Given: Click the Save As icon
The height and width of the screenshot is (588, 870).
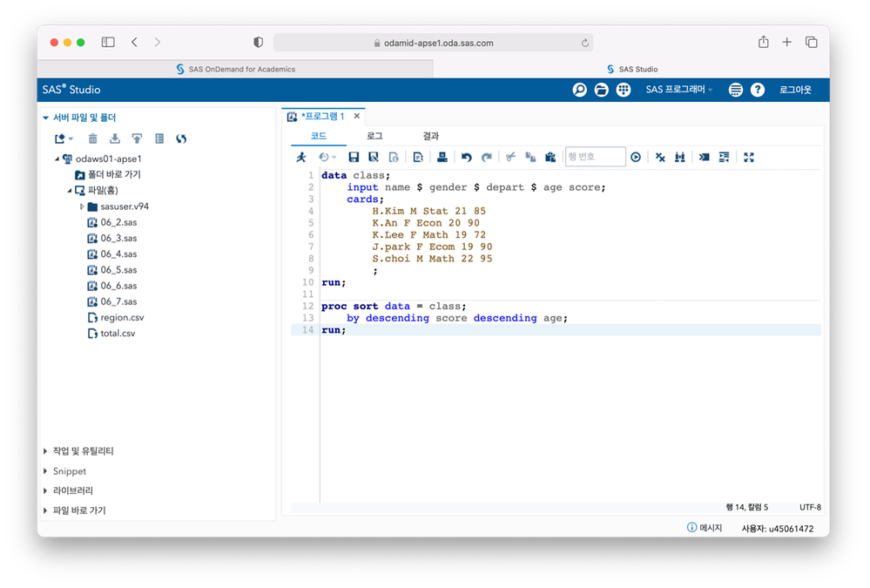Looking at the screenshot, I should click(374, 157).
